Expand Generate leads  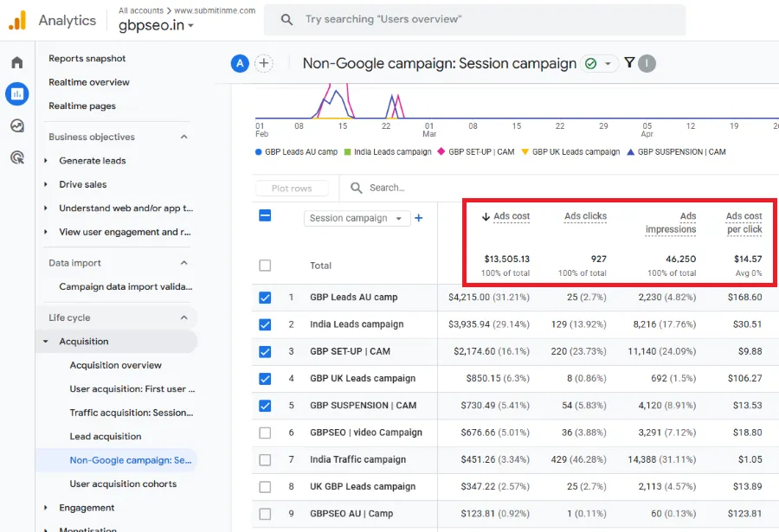[46, 160]
